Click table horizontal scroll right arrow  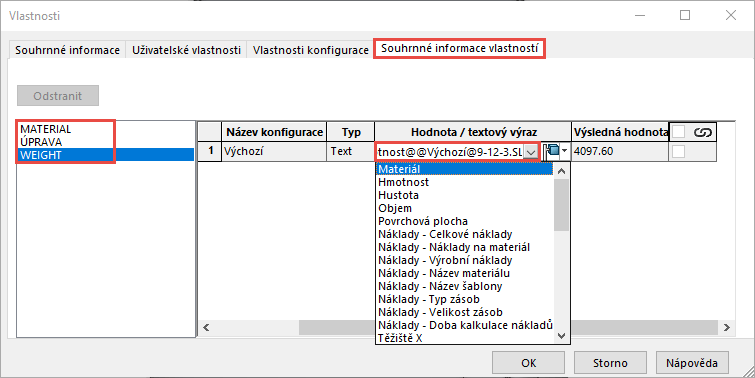727,327
